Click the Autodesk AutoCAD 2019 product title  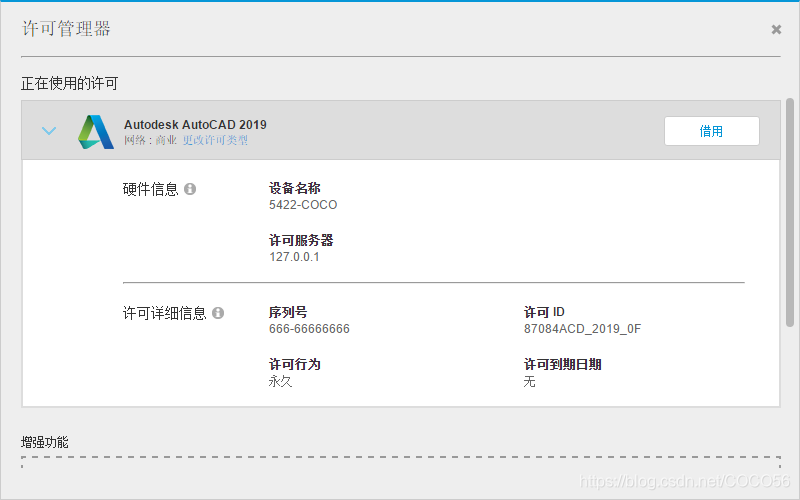click(x=195, y=125)
